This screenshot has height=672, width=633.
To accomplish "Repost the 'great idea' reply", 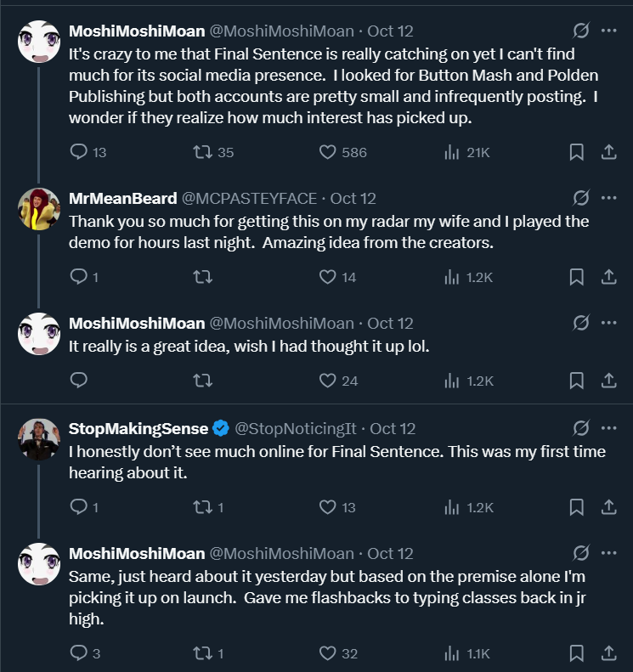I will coord(203,381).
